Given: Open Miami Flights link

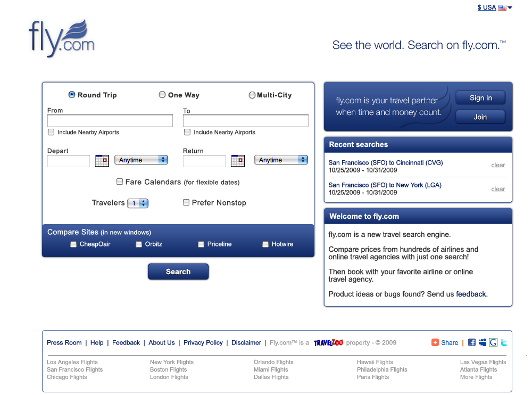Looking at the screenshot, I should click(271, 369).
